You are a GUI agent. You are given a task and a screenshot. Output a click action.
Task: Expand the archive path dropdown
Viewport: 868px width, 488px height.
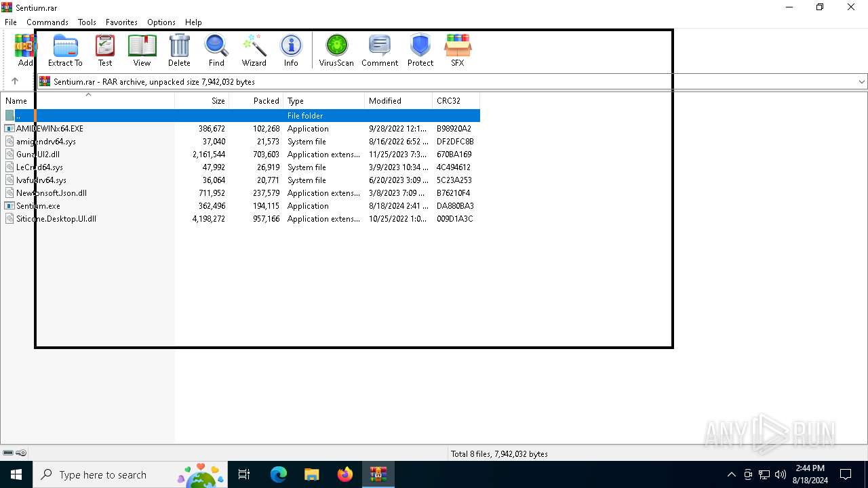point(861,81)
